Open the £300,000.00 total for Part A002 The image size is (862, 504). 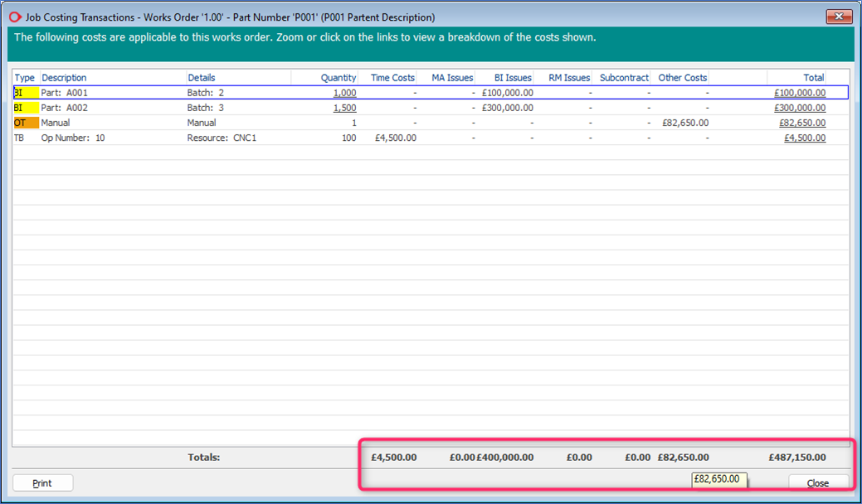(x=798, y=107)
